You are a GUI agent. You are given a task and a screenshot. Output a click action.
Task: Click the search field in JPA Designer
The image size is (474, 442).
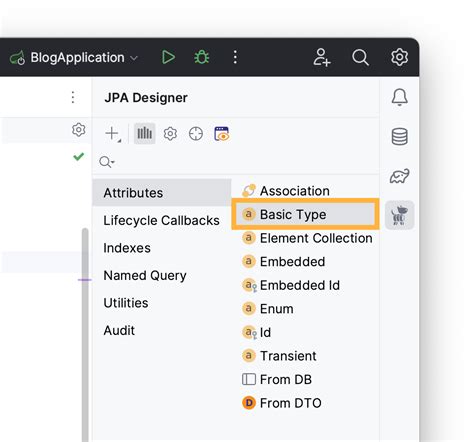click(235, 162)
